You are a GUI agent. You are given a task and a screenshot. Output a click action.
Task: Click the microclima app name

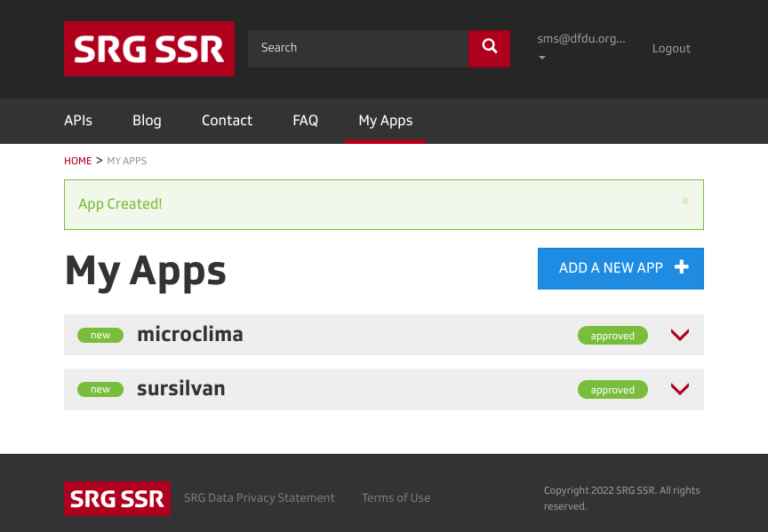(190, 335)
